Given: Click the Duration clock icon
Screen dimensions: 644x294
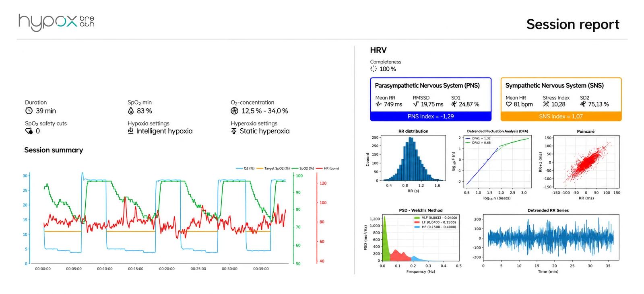Looking at the screenshot, I should (29, 111).
